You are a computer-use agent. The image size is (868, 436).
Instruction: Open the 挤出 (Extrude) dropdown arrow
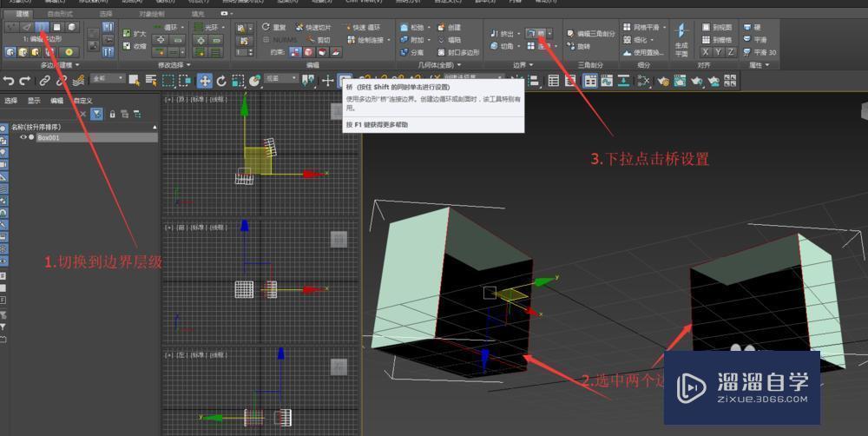click(x=519, y=33)
